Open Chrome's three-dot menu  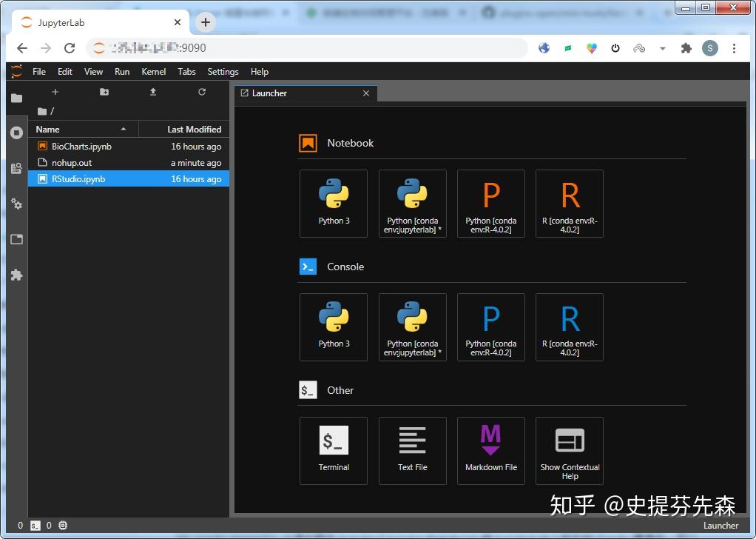coord(734,47)
